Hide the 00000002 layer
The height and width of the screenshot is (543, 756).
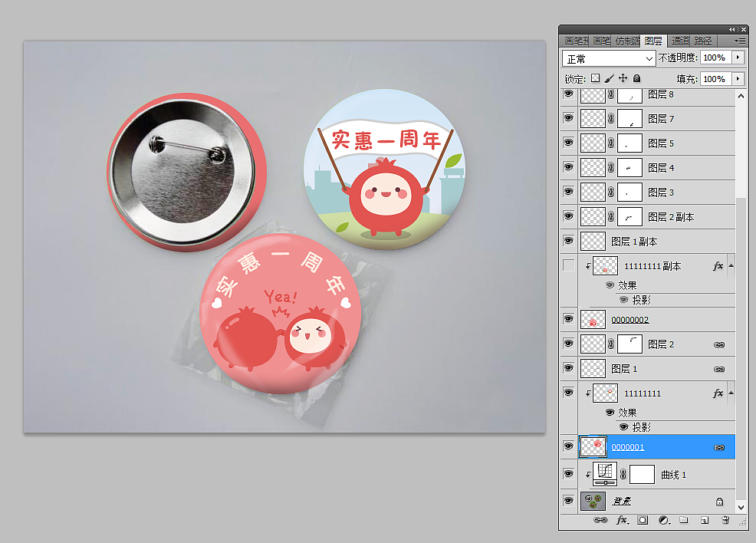point(569,319)
